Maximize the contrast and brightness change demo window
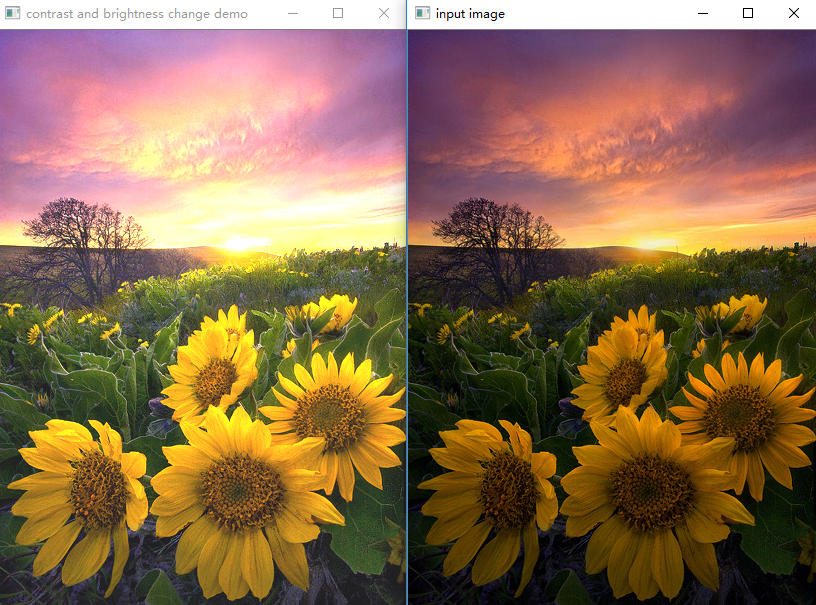 pos(338,13)
